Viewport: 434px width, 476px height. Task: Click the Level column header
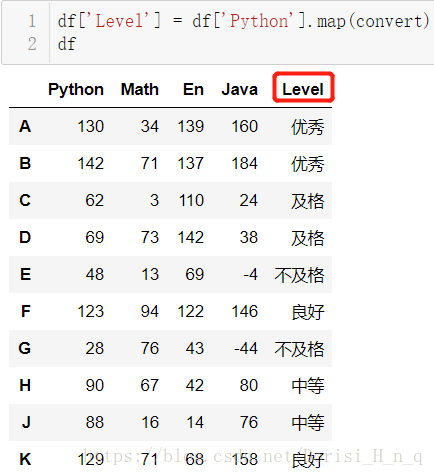click(303, 89)
